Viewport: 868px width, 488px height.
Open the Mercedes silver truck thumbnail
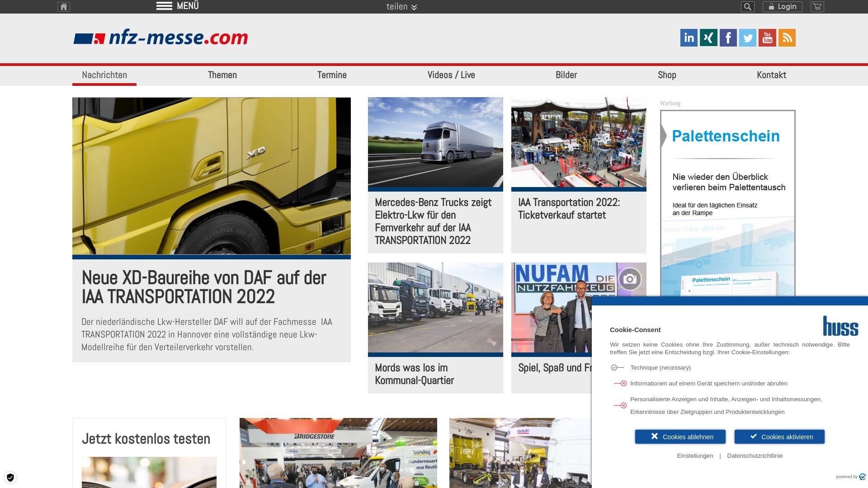435,142
